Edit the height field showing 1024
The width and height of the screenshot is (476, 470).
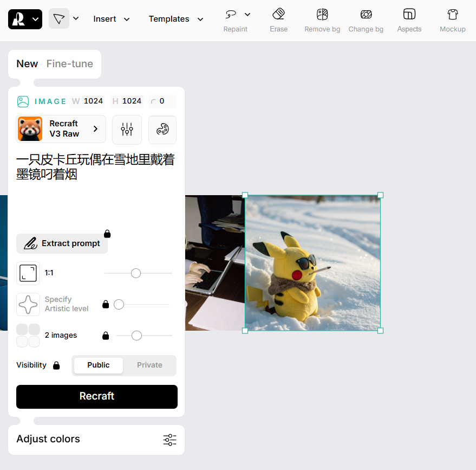click(x=127, y=101)
